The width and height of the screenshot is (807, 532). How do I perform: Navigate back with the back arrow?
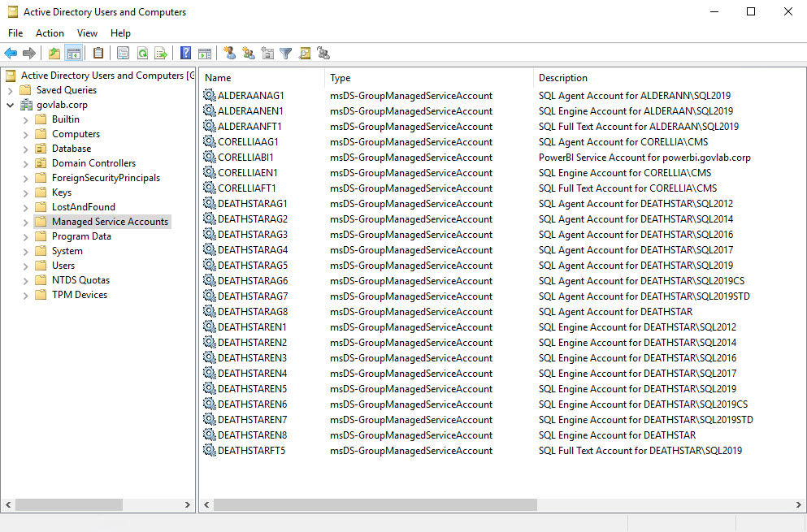pos(12,53)
